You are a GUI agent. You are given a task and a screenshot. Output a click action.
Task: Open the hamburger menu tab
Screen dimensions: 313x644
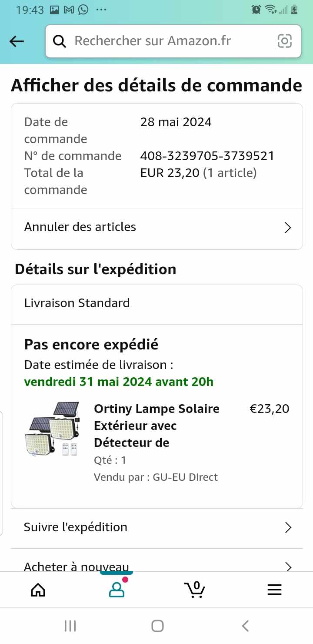tap(274, 590)
